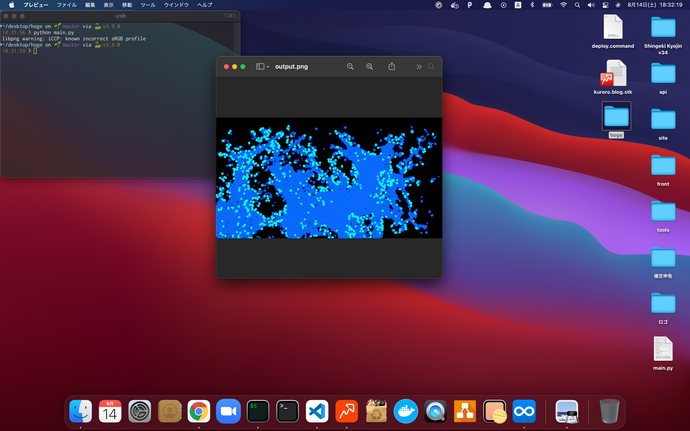The width and height of the screenshot is (690, 431).
Task: Launch Docker from the Dock
Action: click(406, 411)
